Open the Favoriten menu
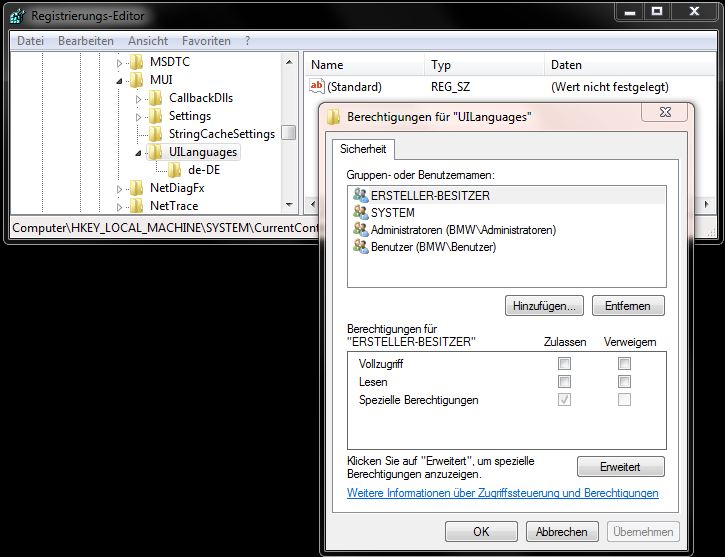 [206, 41]
